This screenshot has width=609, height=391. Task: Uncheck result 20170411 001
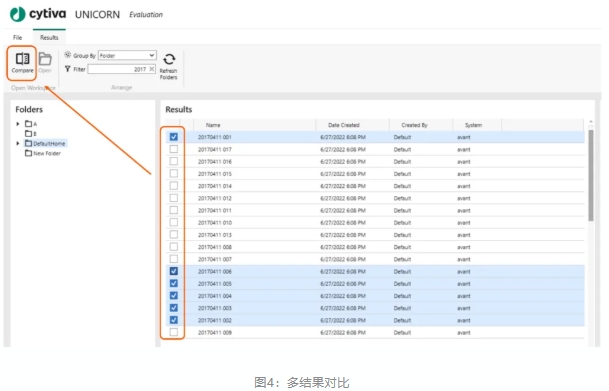[x=174, y=137]
